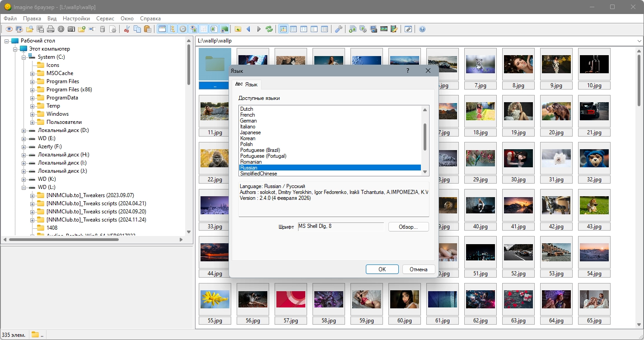Click the MS Shell Dlg font field
644x340 pixels.
pos(341,227)
